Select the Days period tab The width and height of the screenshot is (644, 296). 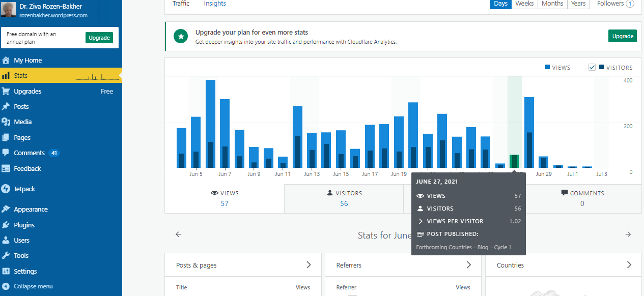click(501, 4)
